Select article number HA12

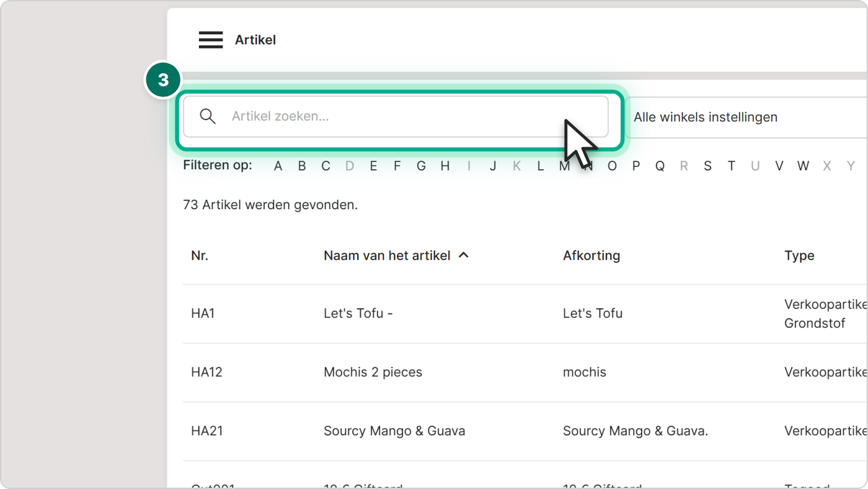coord(206,372)
